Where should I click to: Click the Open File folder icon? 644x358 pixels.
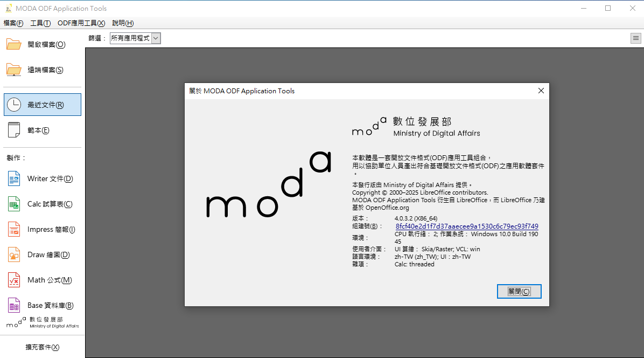tap(13, 44)
